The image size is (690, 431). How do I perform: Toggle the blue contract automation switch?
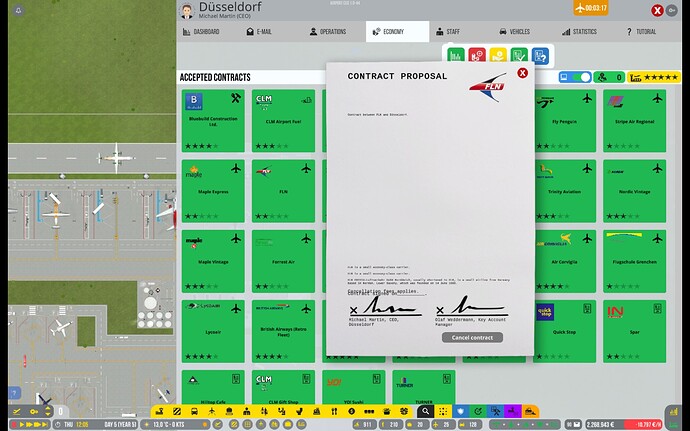point(575,77)
